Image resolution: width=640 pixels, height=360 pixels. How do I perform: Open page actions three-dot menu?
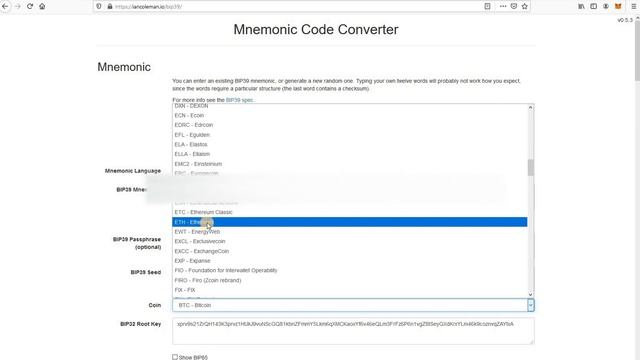pos(503,6)
